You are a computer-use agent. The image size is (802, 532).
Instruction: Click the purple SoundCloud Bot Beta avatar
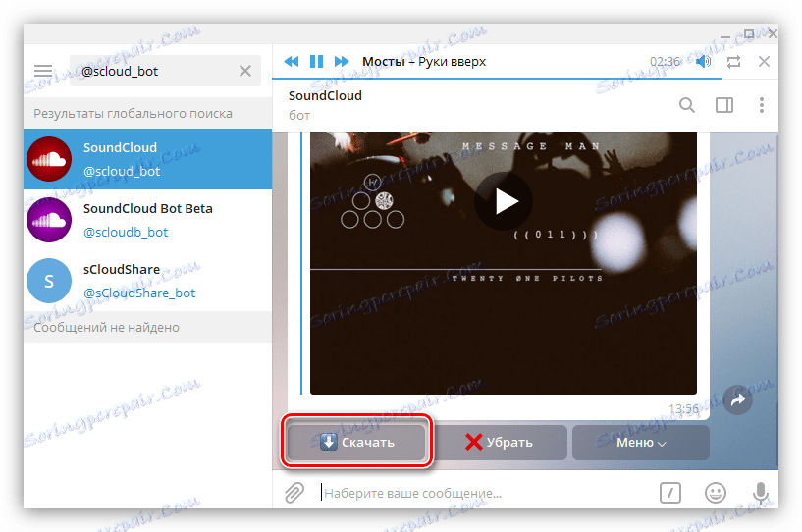(x=49, y=220)
